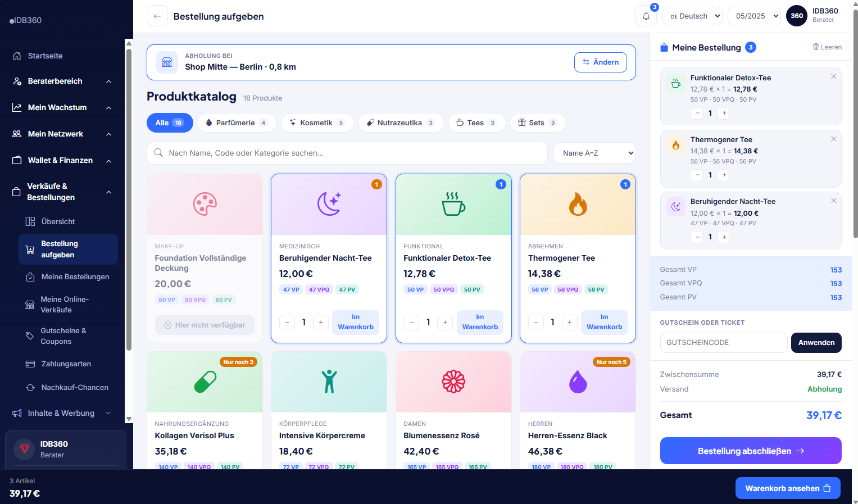Decrease Thermogener Tee quantity in catalog card
The image size is (858, 504).
536,323
